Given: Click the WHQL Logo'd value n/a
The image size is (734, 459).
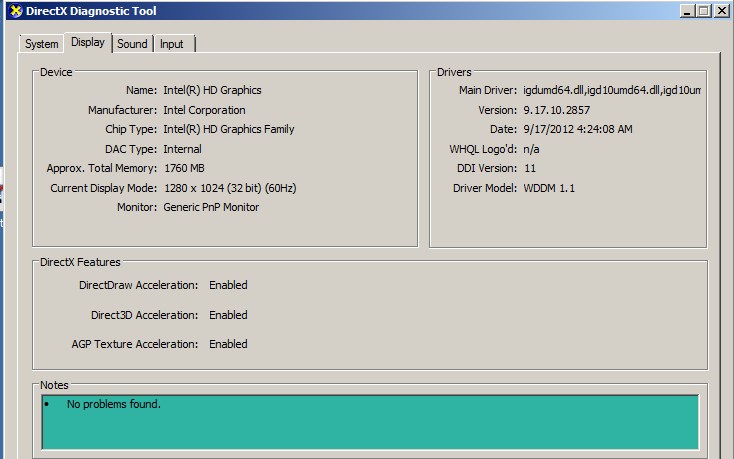Looking at the screenshot, I should click(x=531, y=149).
